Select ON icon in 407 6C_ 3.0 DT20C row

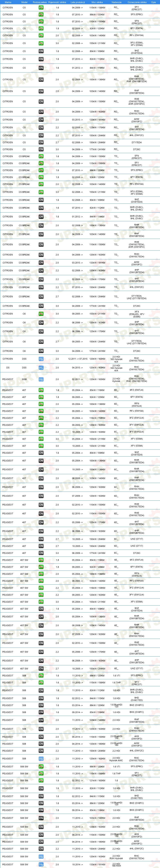pos(41,553)
